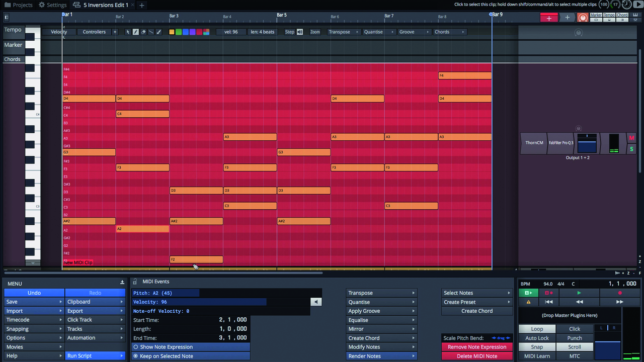Open the Groove dropdown in toolbar
644x362 pixels.
click(x=414, y=32)
